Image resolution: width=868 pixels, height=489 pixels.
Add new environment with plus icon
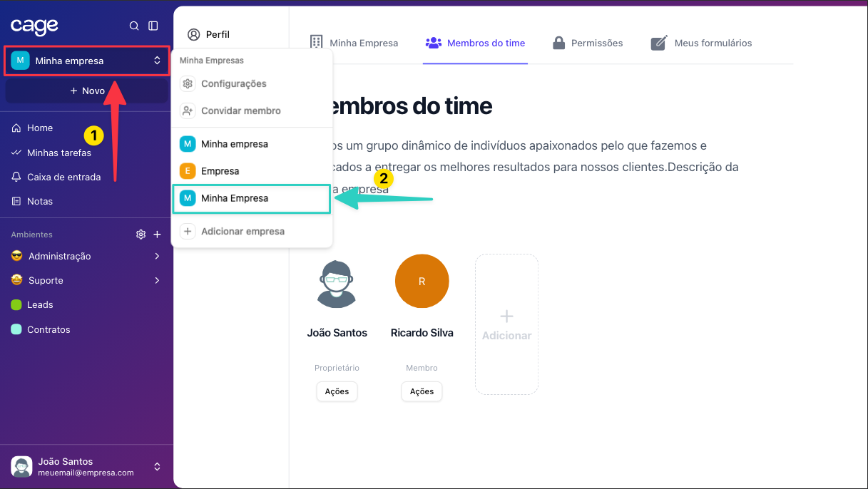pyautogui.click(x=158, y=235)
